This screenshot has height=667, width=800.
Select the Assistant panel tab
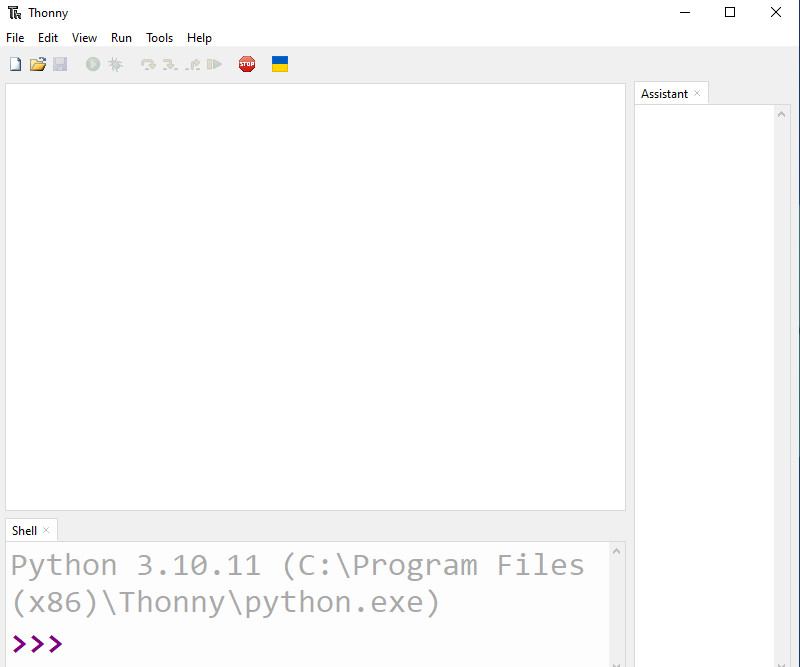(x=664, y=94)
